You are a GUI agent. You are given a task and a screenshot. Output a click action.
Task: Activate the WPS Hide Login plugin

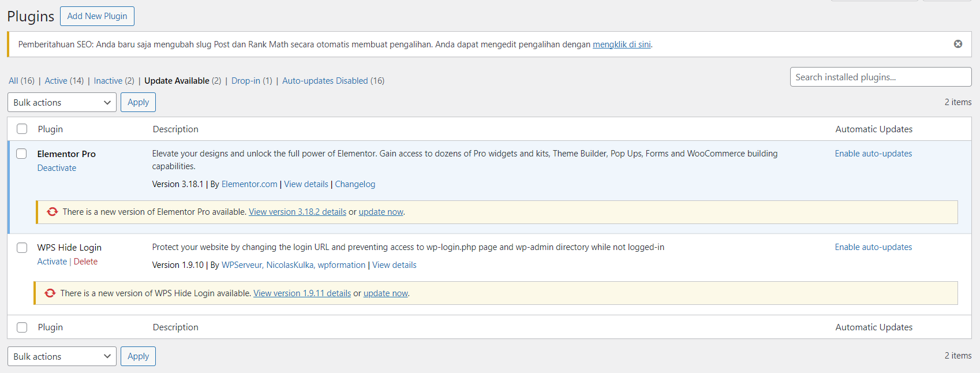pos(52,262)
